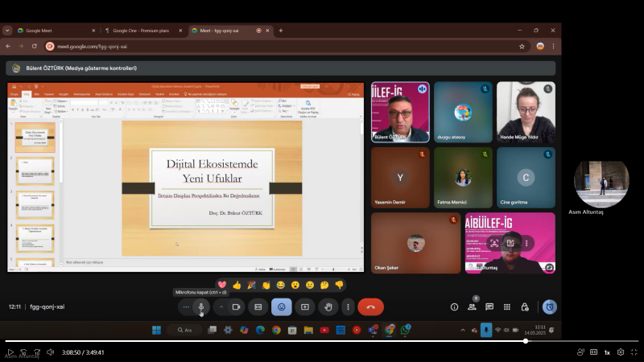Enter fullscreen in video player
This screenshot has width=644, height=362.
coord(634,352)
